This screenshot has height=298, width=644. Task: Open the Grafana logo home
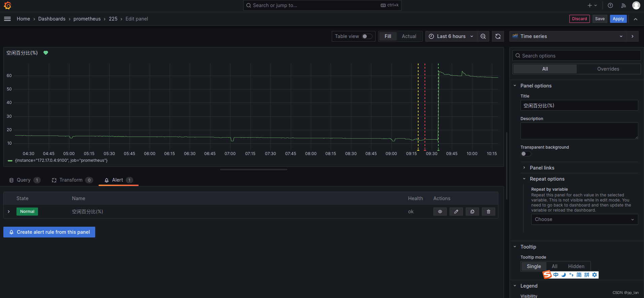[x=7, y=5]
